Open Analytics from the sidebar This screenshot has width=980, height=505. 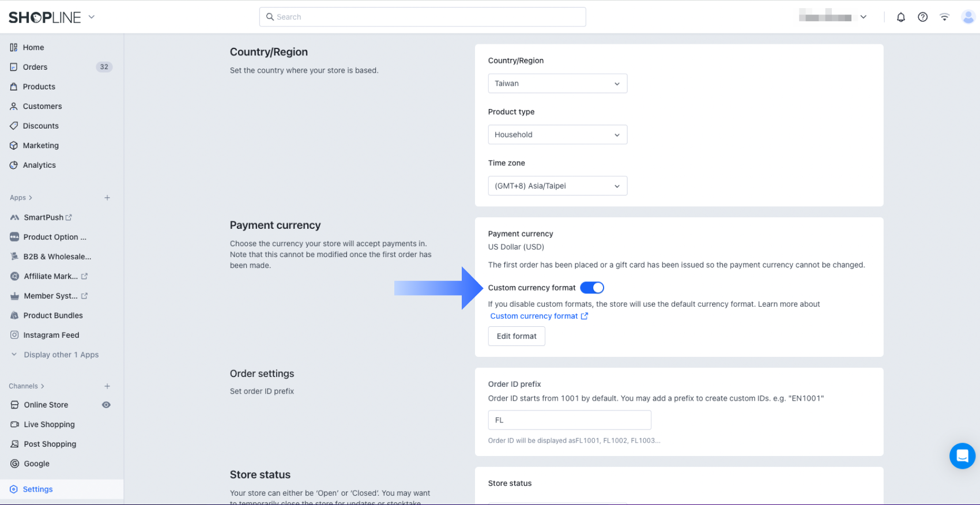[x=39, y=165]
